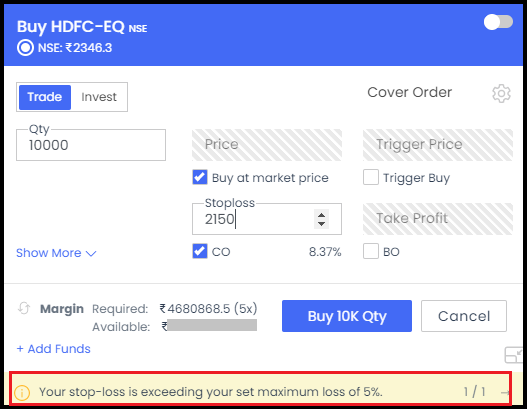Select the NSE exchange radio button

(25, 48)
